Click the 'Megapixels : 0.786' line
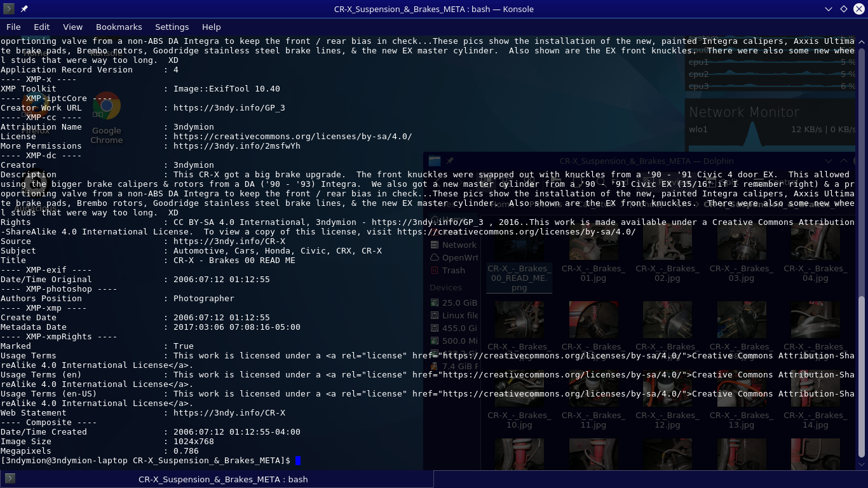Screen dimensions: 868x488 coord(100,451)
